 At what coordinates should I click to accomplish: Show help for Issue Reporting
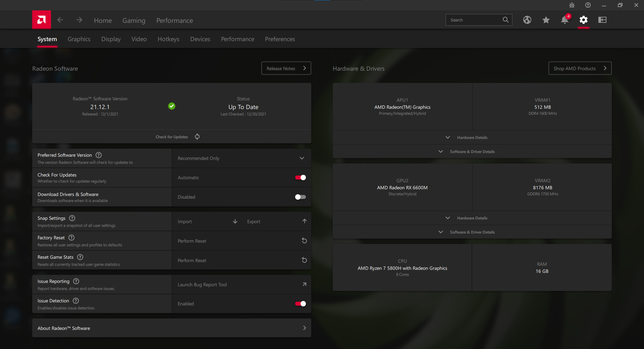coord(76,281)
